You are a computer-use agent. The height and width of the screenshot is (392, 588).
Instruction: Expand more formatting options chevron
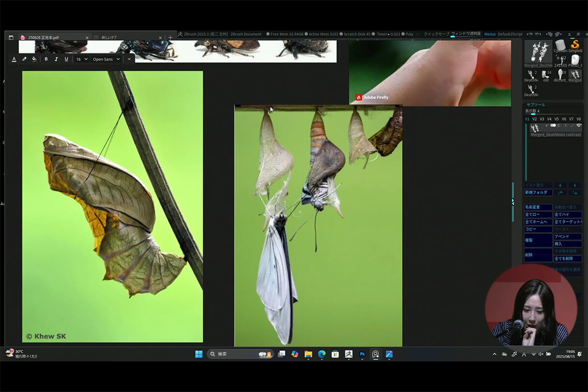coord(129,59)
